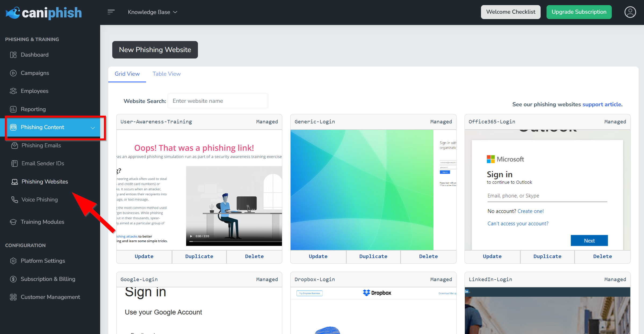Click the Platform Settings gear icon
The height and width of the screenshot is (334, 644).
tap(13, 261)
